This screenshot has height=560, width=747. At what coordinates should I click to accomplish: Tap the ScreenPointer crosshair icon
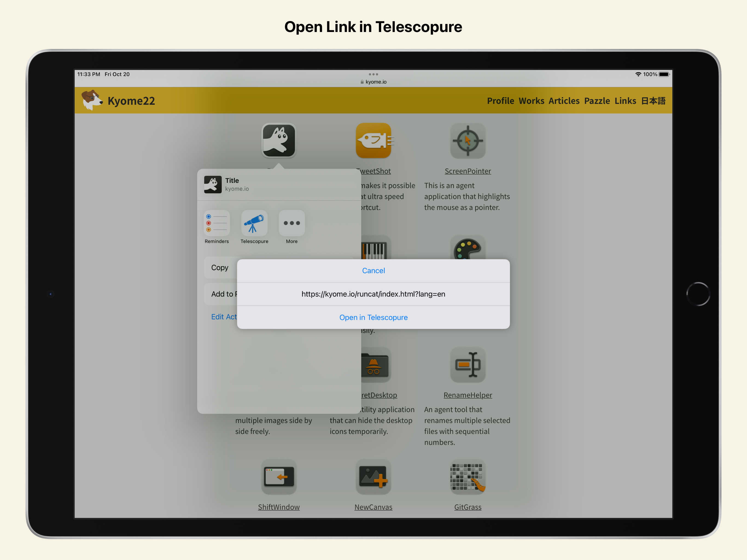468,141
